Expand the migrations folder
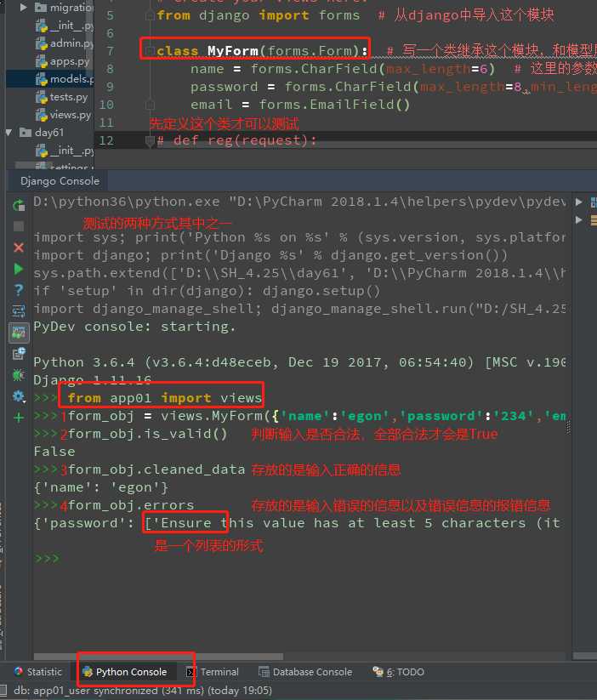The image size is (597, 700). click(x=23, y=7)
